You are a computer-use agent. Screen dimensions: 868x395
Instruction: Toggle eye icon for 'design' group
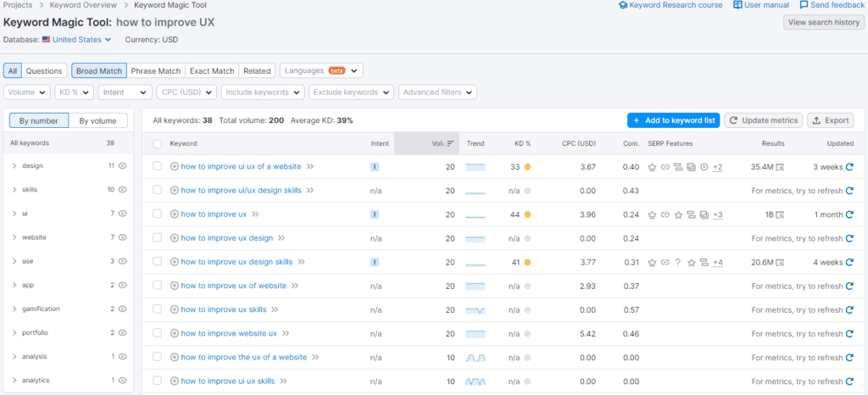[x=122, y=165]
